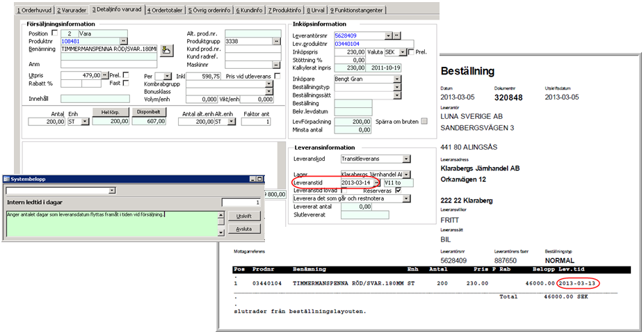
Task: Click the Stöttning % field
Action: click(x=350, y=60)
